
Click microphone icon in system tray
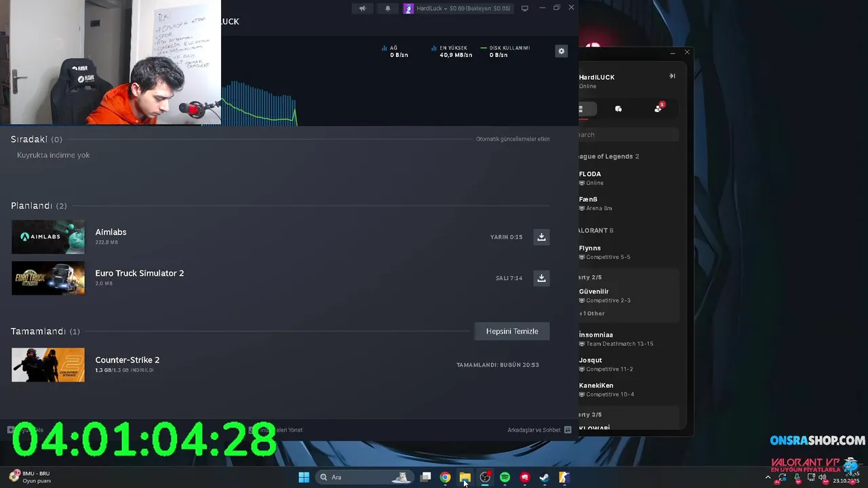tap(797, 477)
